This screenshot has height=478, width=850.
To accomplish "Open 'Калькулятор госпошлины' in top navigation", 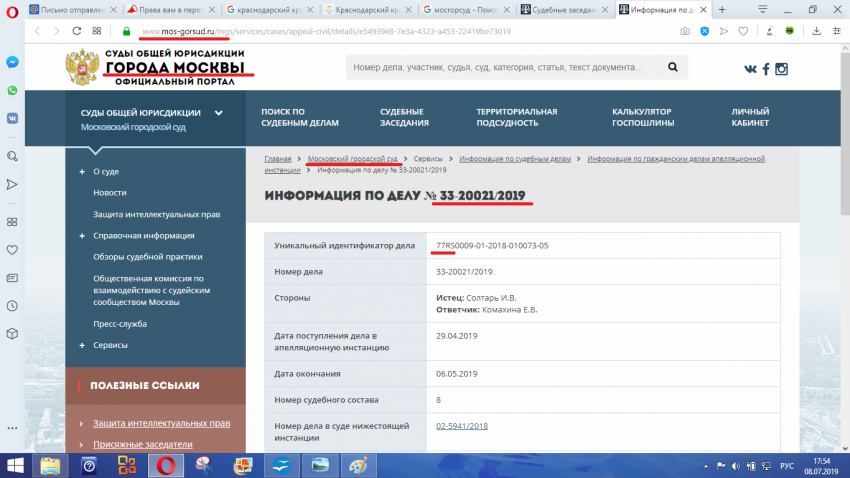I will (644, 117).
